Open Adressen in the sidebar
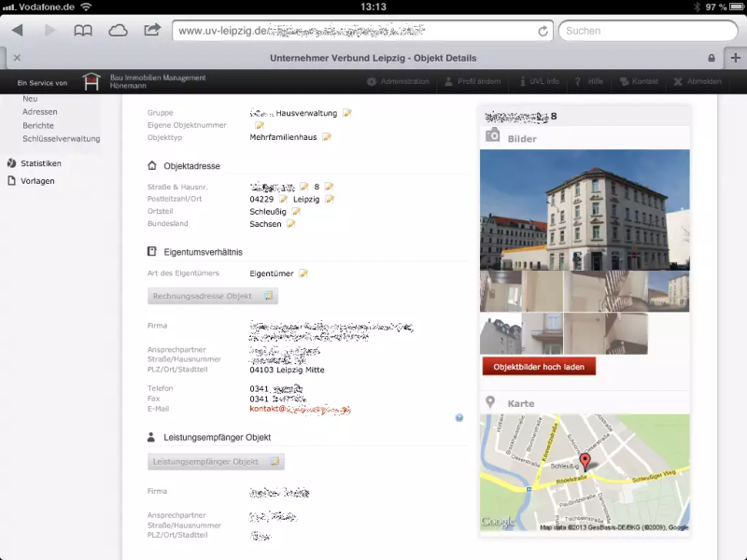The width and height of the screenshot is (747, 560). pyautogui.click(x=39, y=112)
